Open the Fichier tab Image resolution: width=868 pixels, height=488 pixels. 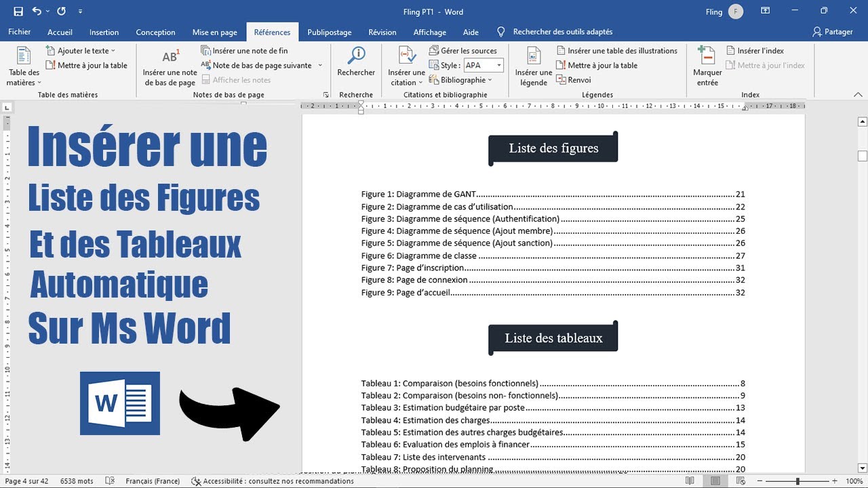(20, 32)
